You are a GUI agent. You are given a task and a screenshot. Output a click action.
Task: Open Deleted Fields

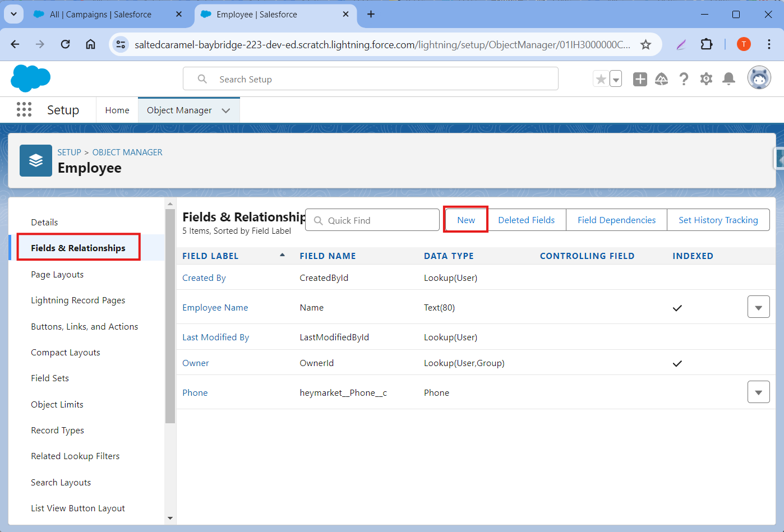click(x=527, y=220)
